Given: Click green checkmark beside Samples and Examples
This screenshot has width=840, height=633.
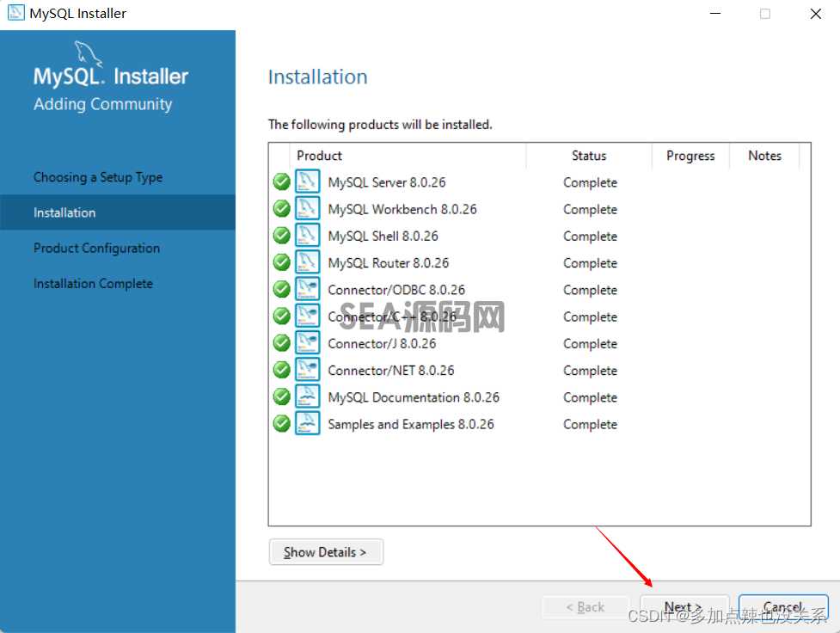Looking at the screenshot, I should [281, 423].
